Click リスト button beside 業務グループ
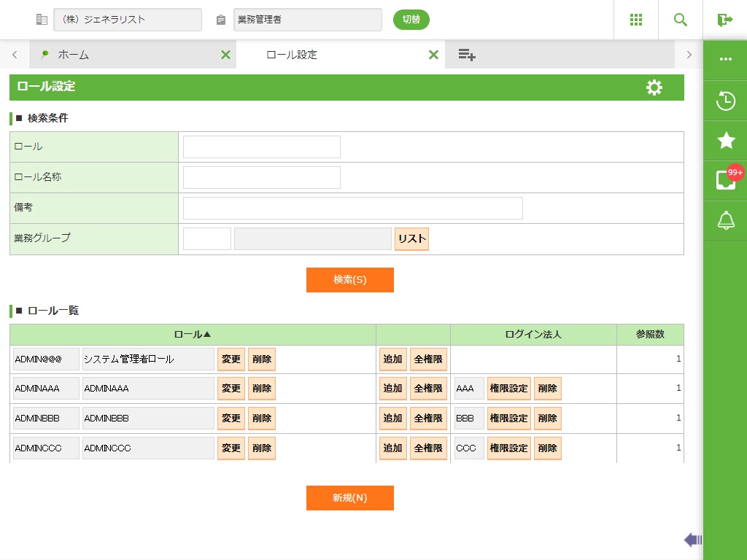Image resolution: width=747 pixels, height=560 pixels. (x=411, y=239)
